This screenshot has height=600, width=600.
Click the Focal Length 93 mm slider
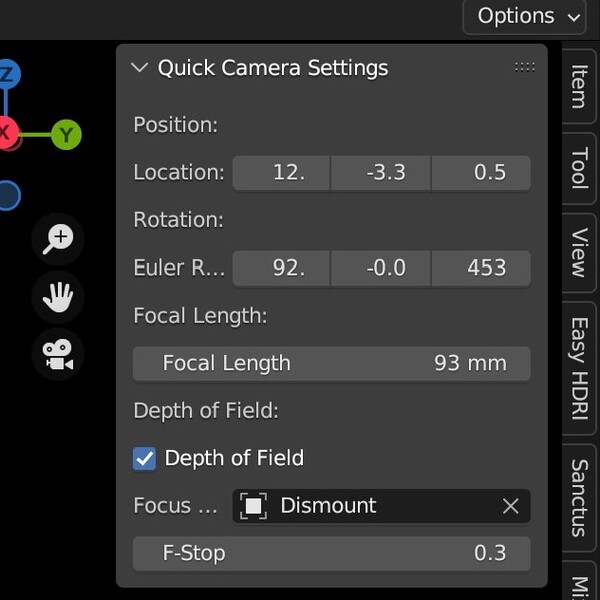pyautogui.click(x=331, y=363)
